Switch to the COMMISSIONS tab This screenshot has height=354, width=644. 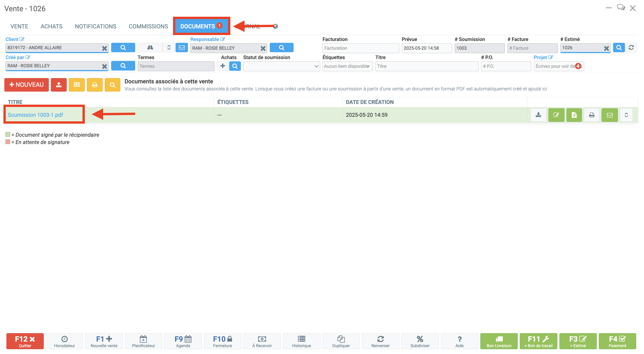coord(148,26)
